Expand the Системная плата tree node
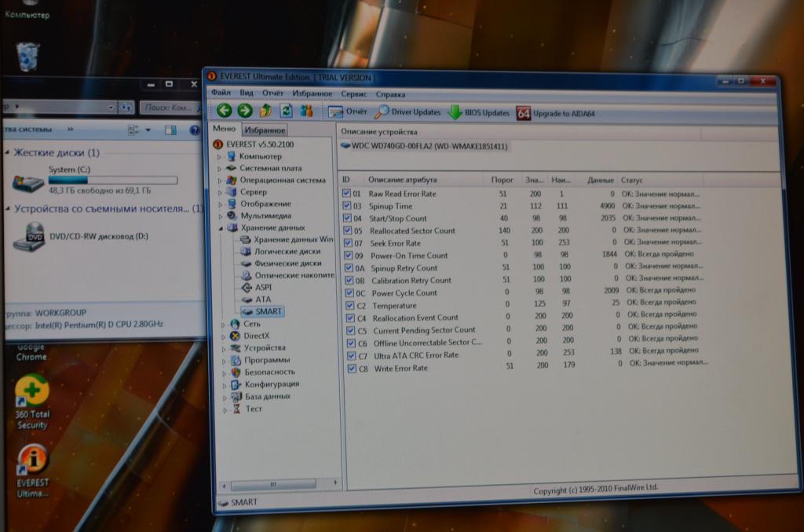Viewport: 804px width, 532px height. click(220, 169)
